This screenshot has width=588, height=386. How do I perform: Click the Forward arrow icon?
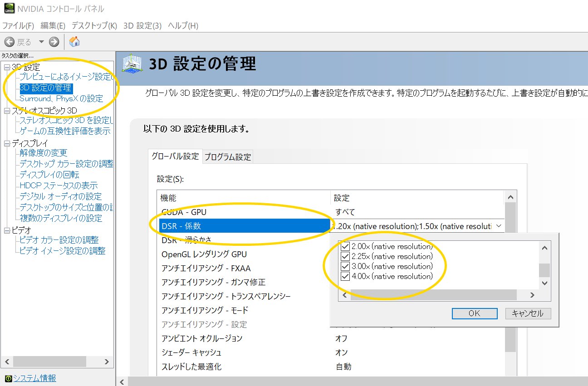[54, 42]
